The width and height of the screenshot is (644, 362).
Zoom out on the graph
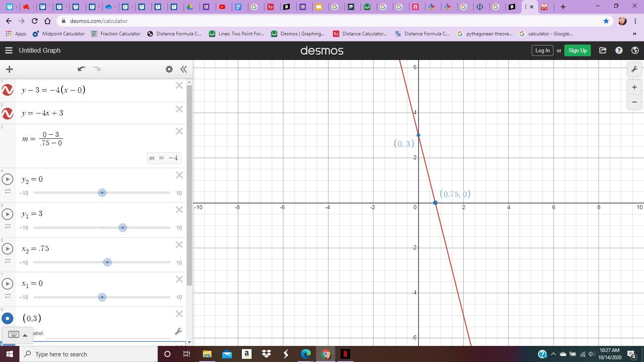634,102
